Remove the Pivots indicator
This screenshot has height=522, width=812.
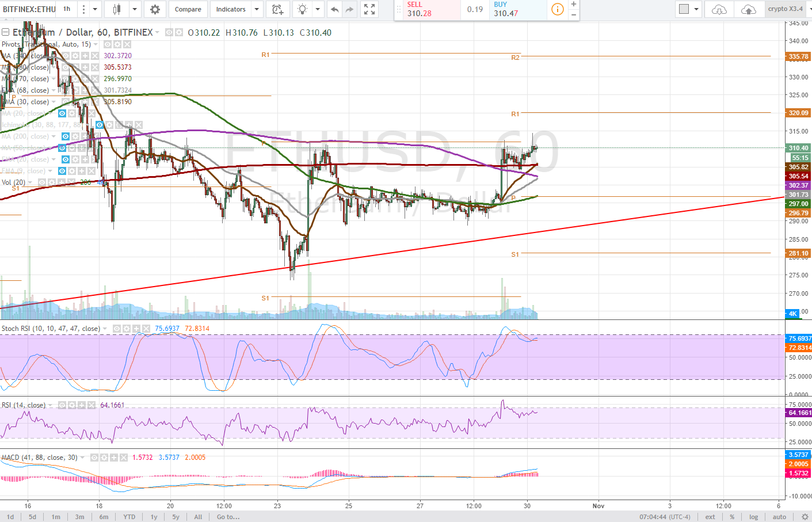[127, 44]
